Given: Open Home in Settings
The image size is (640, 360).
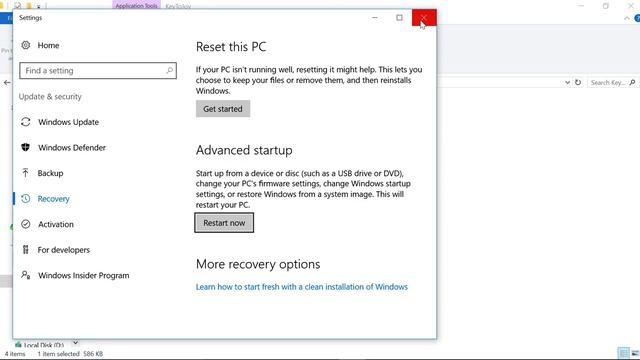Looking at the screenshot, I should (x=40, y=45).
